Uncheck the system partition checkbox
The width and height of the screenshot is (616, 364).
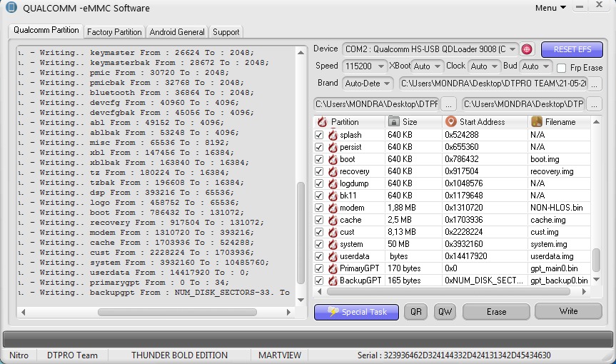click(x=319, y=244)
